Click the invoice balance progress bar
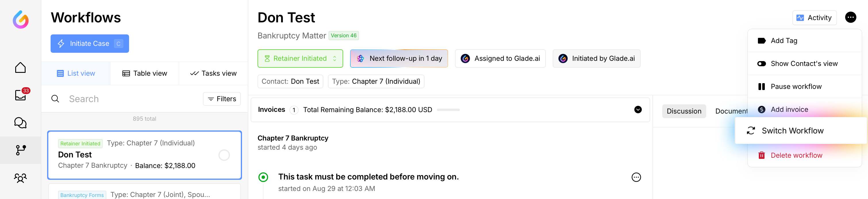The image size is (868, 199). pos(448,110)
